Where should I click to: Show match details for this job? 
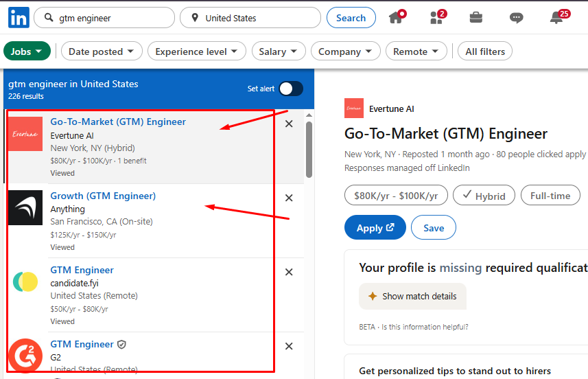412,296
